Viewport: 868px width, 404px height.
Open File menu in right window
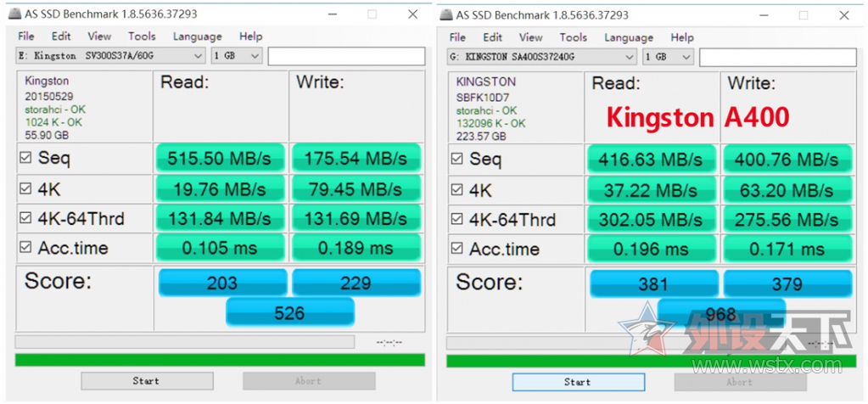(x=457, y=37)
